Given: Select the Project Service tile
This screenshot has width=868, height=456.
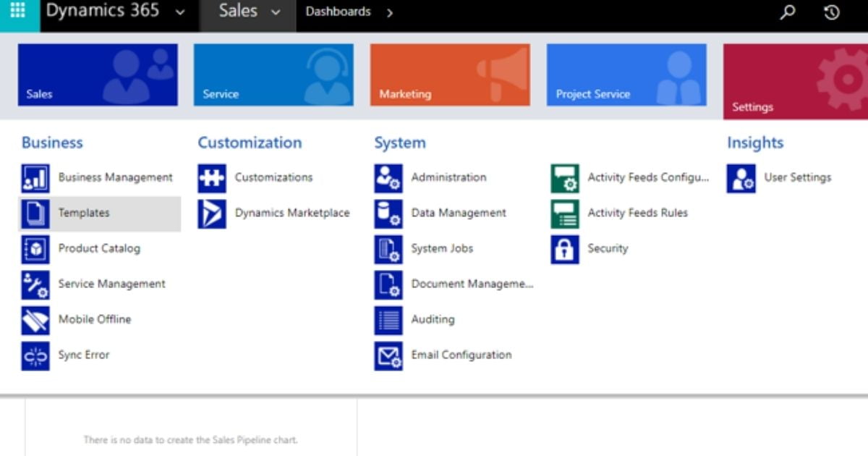Looking at the screenshot, I should pos(626,75).
